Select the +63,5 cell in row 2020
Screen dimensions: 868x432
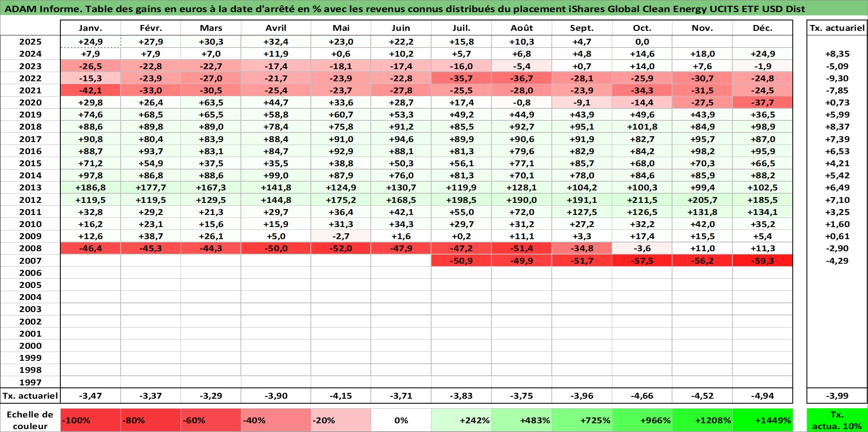tap(211, 102)
